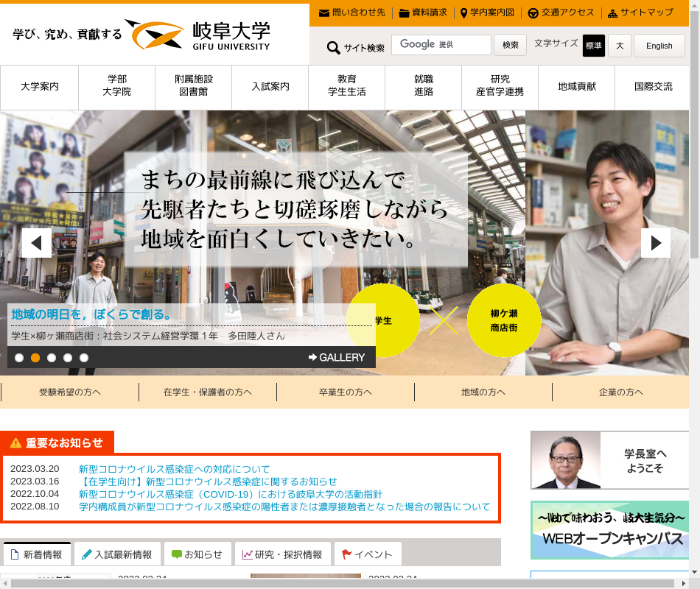Switch to the お知らせ tab
The height and width of the screenshot is (589, 700).
(197, 554)
